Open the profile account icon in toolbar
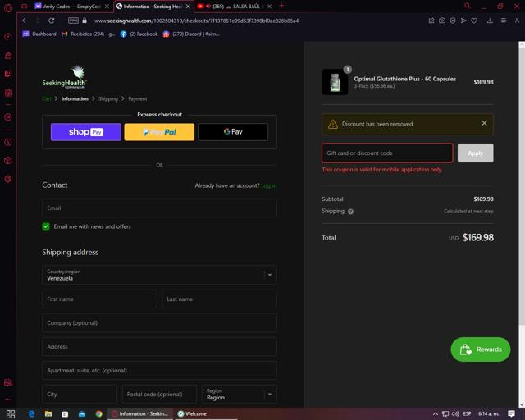525x420 pixels. pyautogui.click(x=517, y=21)
